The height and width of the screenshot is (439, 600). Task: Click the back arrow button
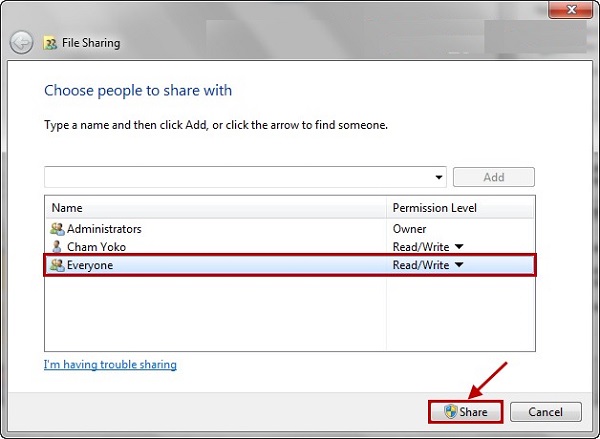(x=21, y=43)
